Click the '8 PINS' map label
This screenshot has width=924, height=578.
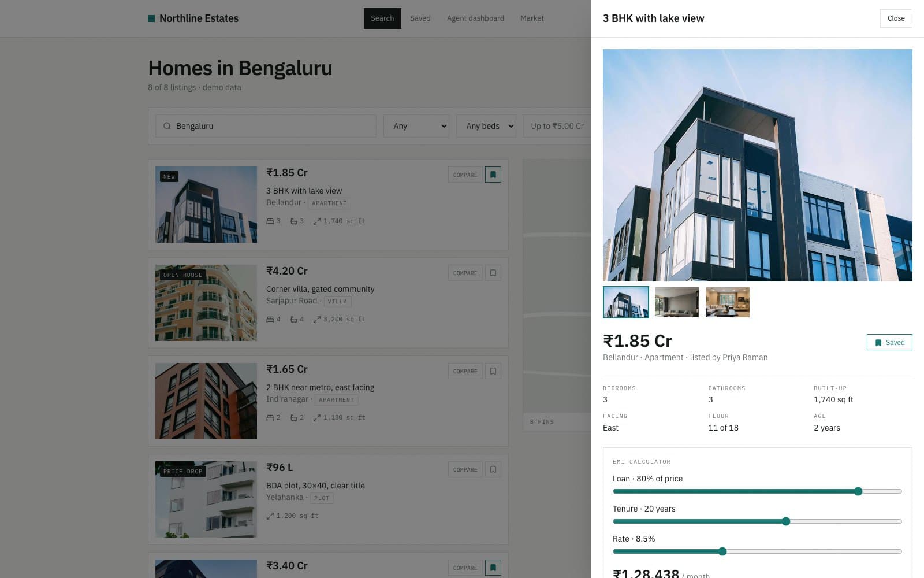coord(542,422)
